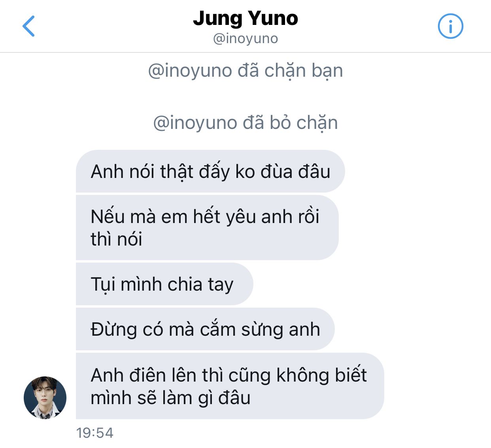Tap the "@inoyuno đã chặn bạn" notice
Viewport: 491px width, 448px height.
[x=245, y=71]
